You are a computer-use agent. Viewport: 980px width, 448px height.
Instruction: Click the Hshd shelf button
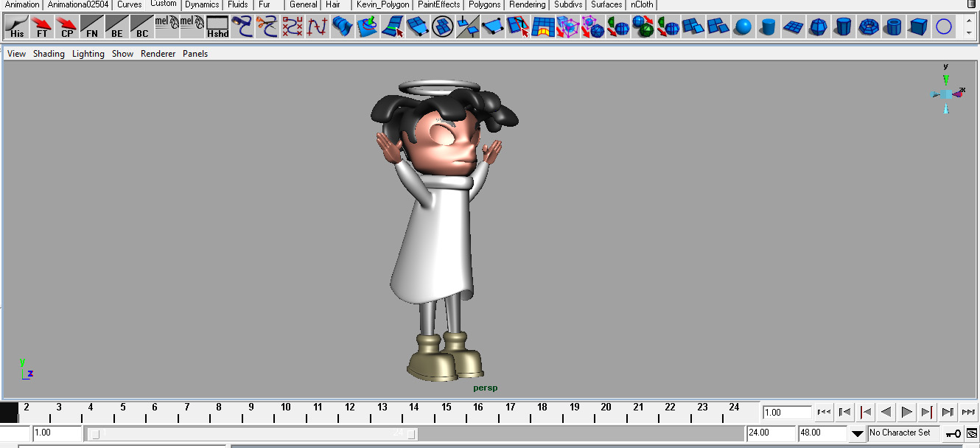pyautogui.click(x=217, y=27)
